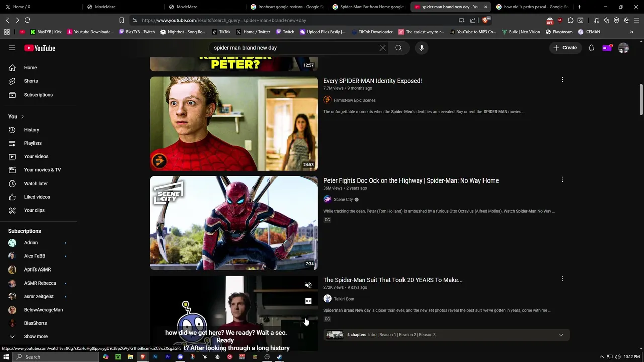
Task: Expand the 4 chapters dropdown
Action: tap(561, 335)
